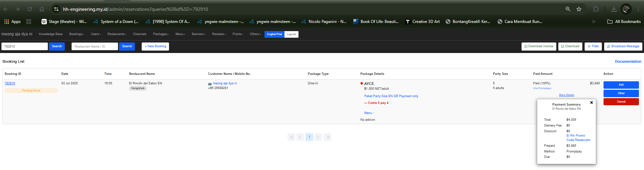Open the Apps grid shortcut

(12, 22)
